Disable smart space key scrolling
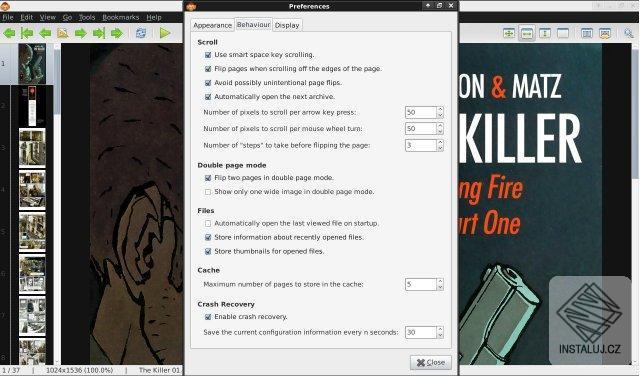Screen dimensions: 640x376 pos(208,55)
